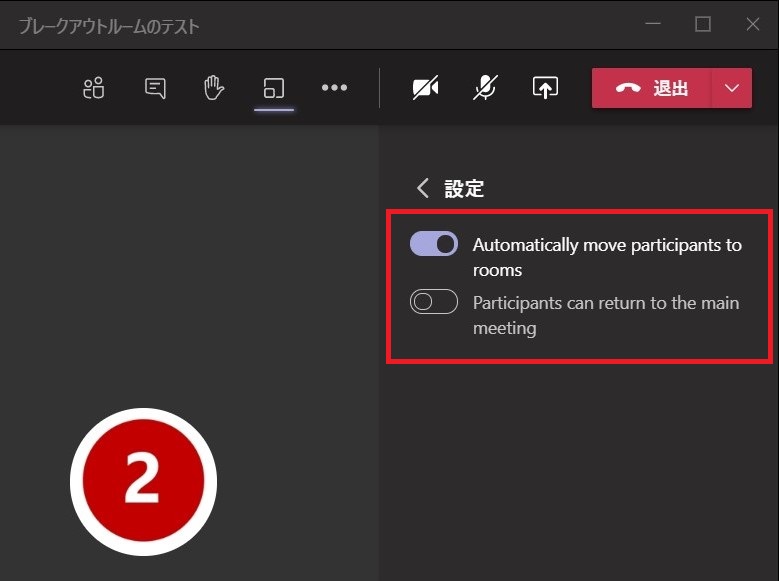
Task: Minimize the meeting window
Action: coord(653,24)
